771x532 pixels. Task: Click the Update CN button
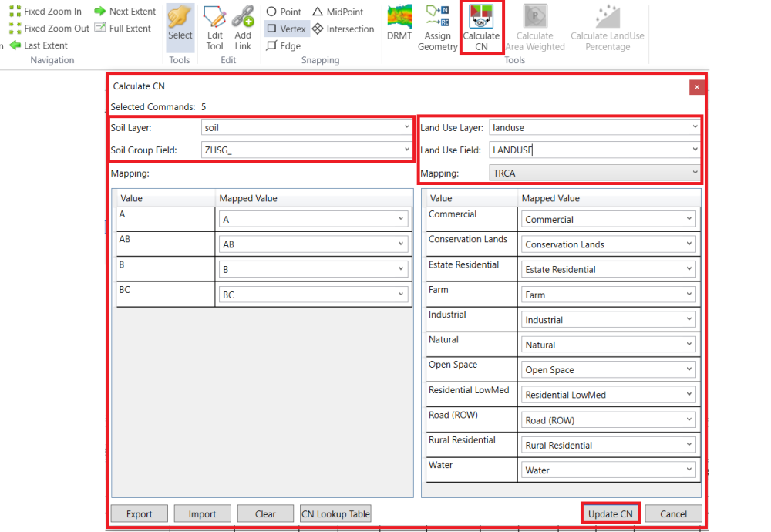610,513
